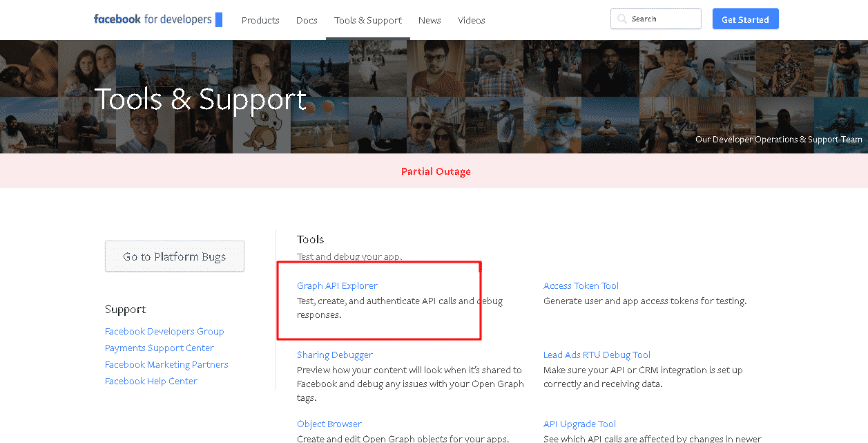
Task: Click the Partial Outage status banner
Action: (436, 171)
